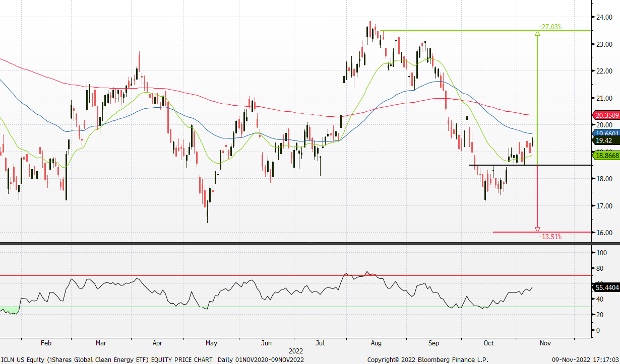Click the 16.00 price axis label
Screen dimensions: 620x364
click(604, 233)
